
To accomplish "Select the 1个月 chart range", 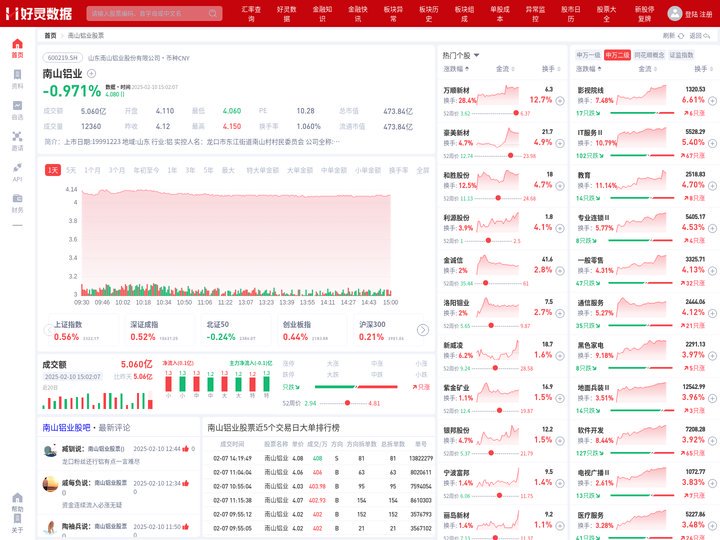I will point(92,170).
